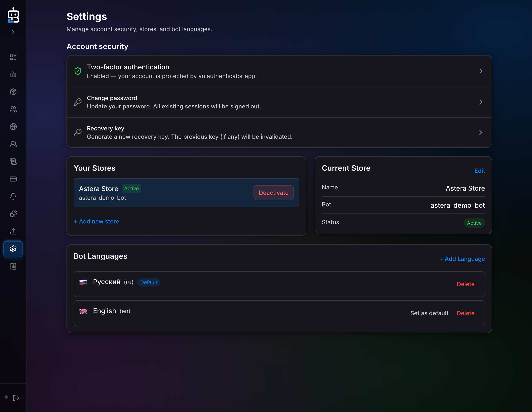Image resolution: width=532 pixels, height=412 pixels.
Task: Click Add Language link
Action: tap(462, 259)
